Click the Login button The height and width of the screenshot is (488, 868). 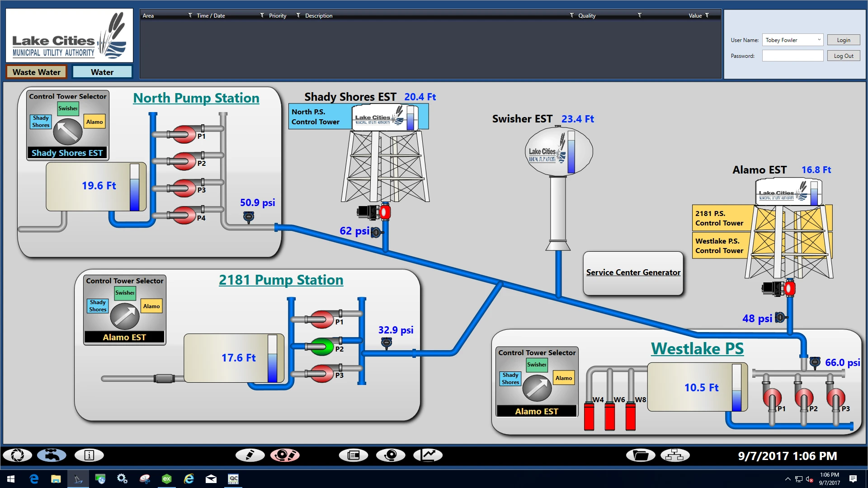click(x=843, y=40)
